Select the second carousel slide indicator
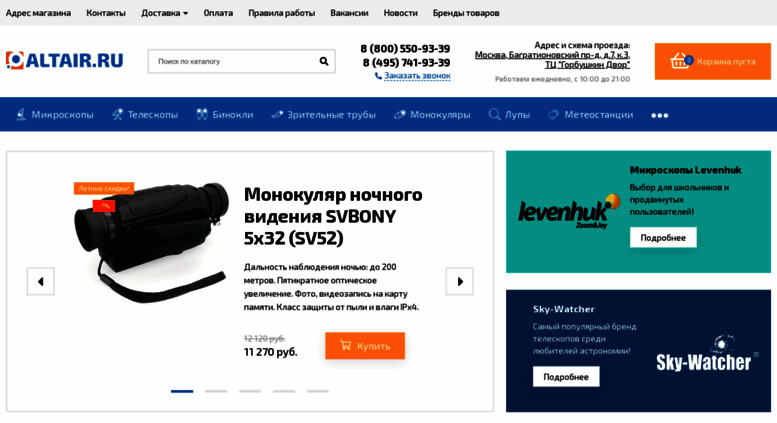 pos(216,391)
